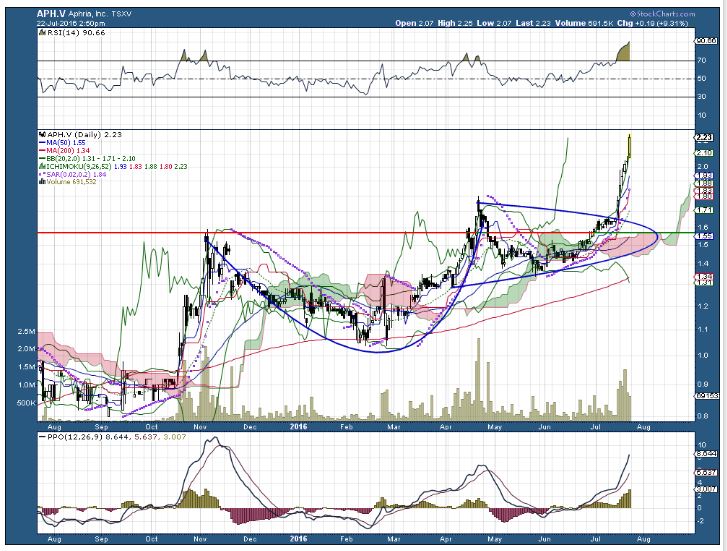Viewport: 727px width, 551px height.
Task: Click the 1.0 price axis label
Action: (x=702, y=355)
